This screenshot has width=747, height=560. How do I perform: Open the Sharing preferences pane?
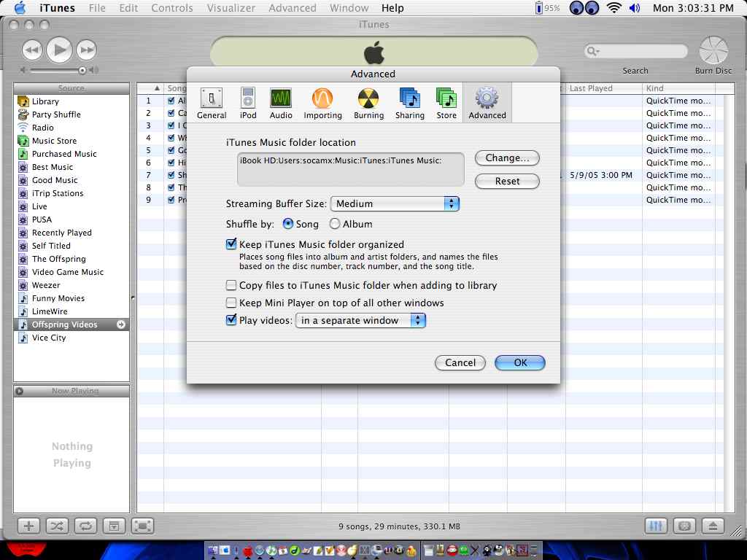pyautogui.click(x=410, y=104)
